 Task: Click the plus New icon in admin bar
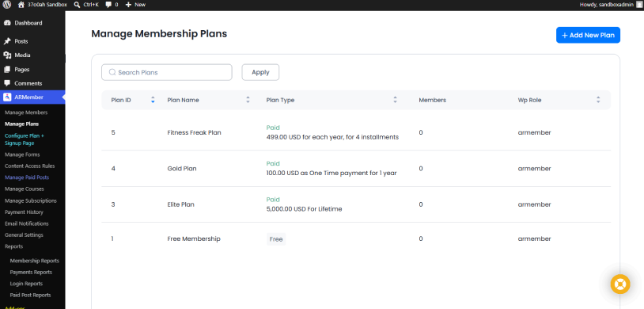pos(128,5)
